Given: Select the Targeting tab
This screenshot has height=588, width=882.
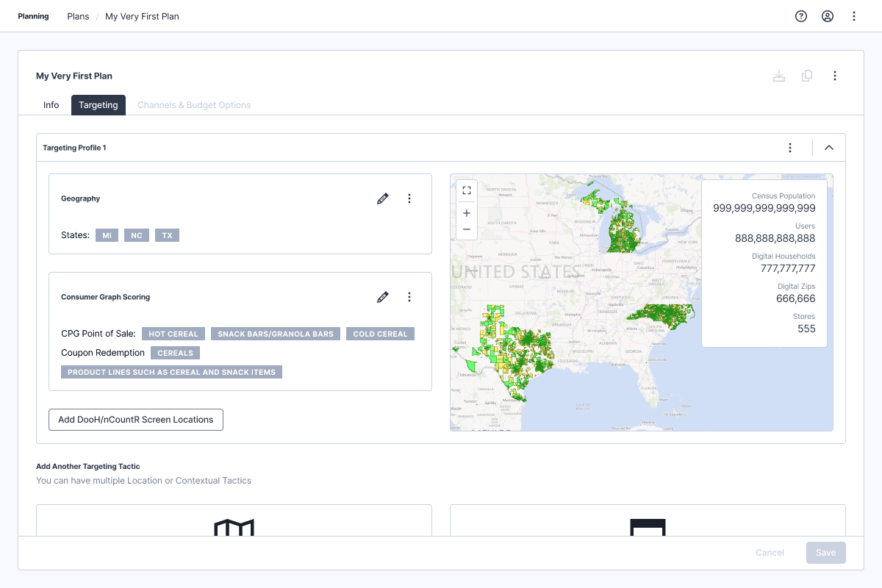Looking at the screenshot, I should tap(98, 105).
